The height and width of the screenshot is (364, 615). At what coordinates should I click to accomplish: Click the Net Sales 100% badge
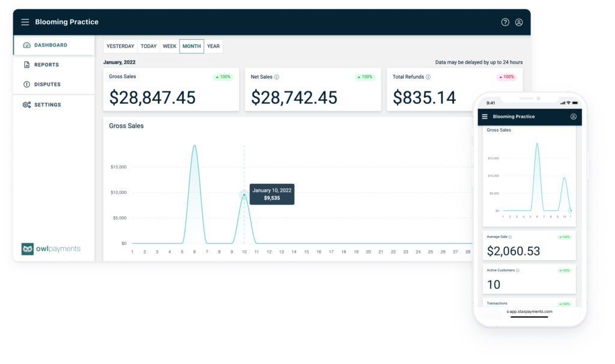(x=365, y=77)
